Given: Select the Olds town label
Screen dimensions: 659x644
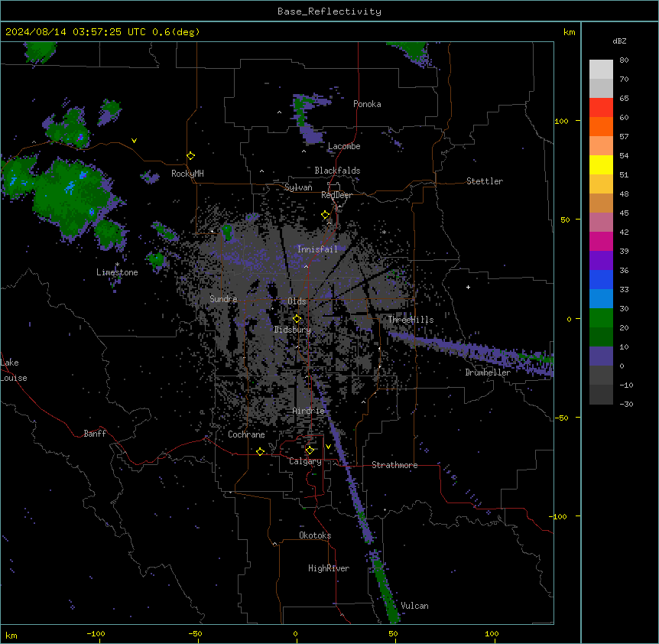Looking at the screenshot, I should (297, 301).
